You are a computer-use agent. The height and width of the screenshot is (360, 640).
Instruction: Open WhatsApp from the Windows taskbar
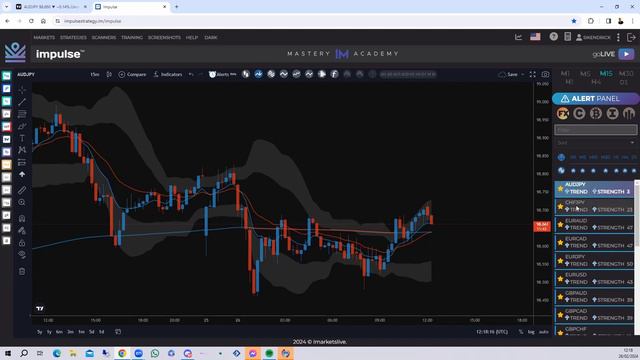click(155, 353)
